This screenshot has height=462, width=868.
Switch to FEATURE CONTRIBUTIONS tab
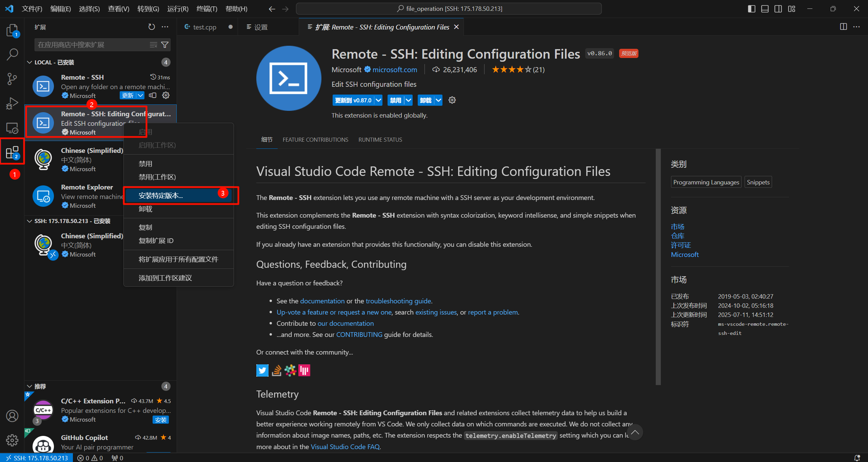315,140
